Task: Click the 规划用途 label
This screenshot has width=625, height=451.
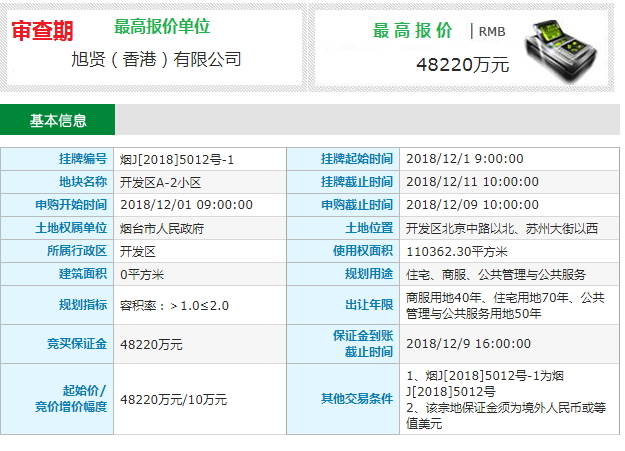Action: (369, 274)
